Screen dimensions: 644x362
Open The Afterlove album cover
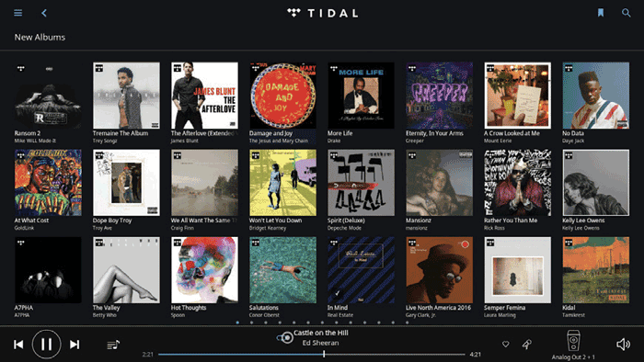coord(204,96)
